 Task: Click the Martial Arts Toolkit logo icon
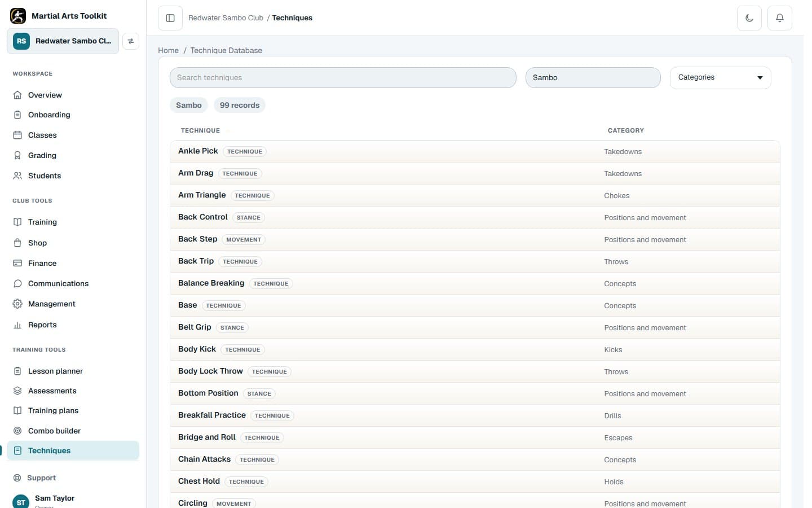tap(18, 16)
